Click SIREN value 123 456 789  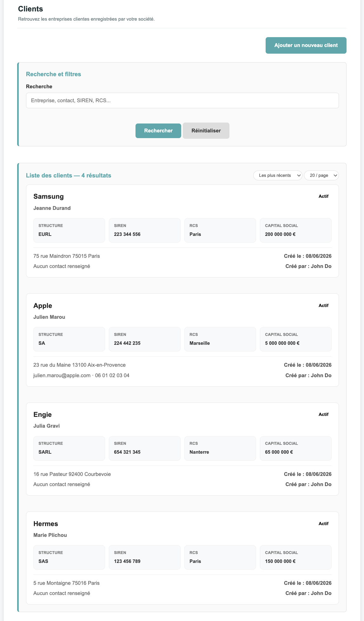[127, 561]
